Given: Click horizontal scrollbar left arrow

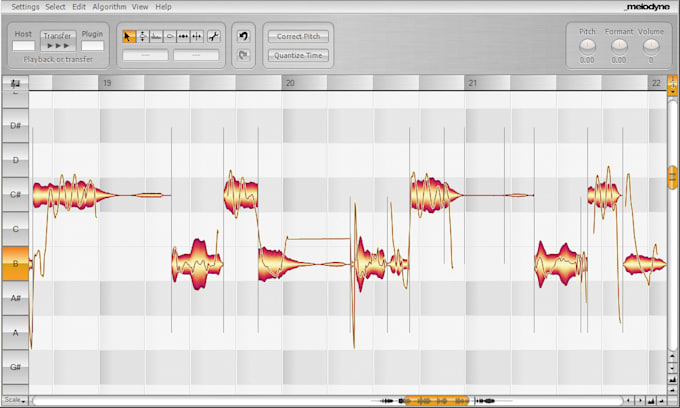Looking at the screenshot, I should tap(629, 401).
